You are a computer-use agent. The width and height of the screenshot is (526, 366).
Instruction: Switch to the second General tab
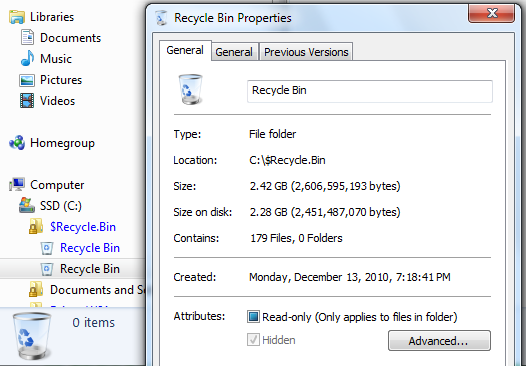coord(234,52)
